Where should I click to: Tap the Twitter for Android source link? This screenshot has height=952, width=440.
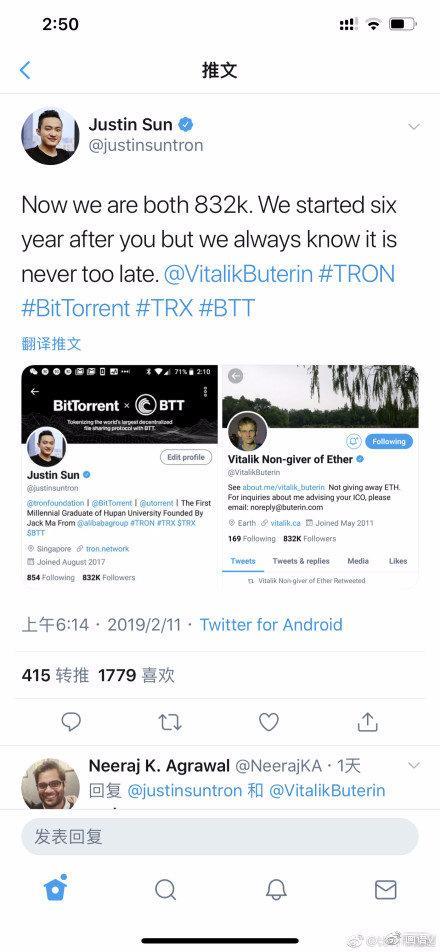[x=271, y=624]
